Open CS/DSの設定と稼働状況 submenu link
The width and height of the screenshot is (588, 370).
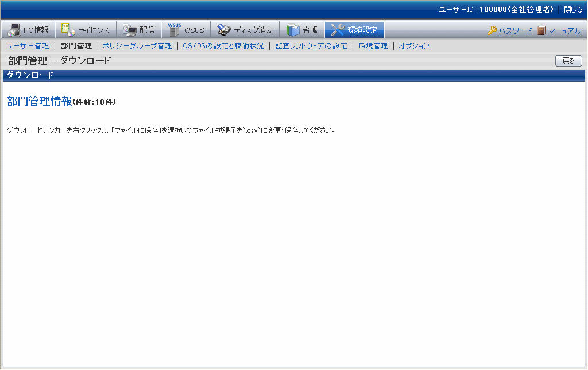(x=223, y=46)
